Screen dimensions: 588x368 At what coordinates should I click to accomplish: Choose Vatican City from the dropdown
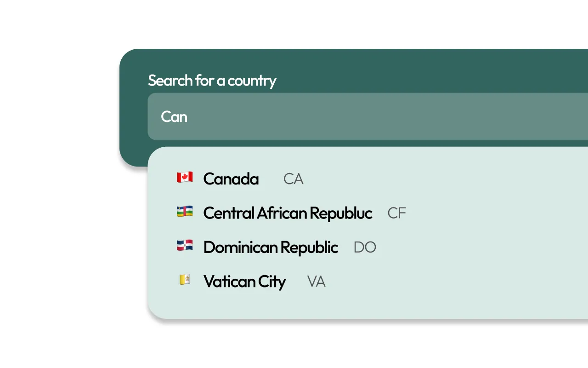(x=245, y=281)
